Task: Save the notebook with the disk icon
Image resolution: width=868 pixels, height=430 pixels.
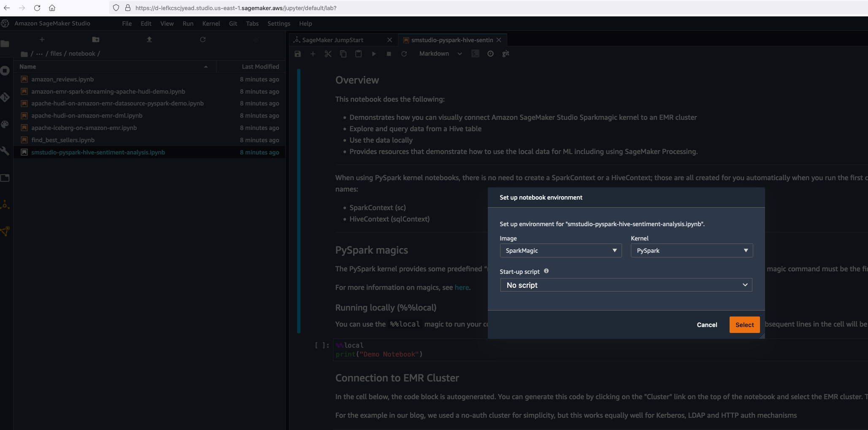Action: click(x=297, y=54)
